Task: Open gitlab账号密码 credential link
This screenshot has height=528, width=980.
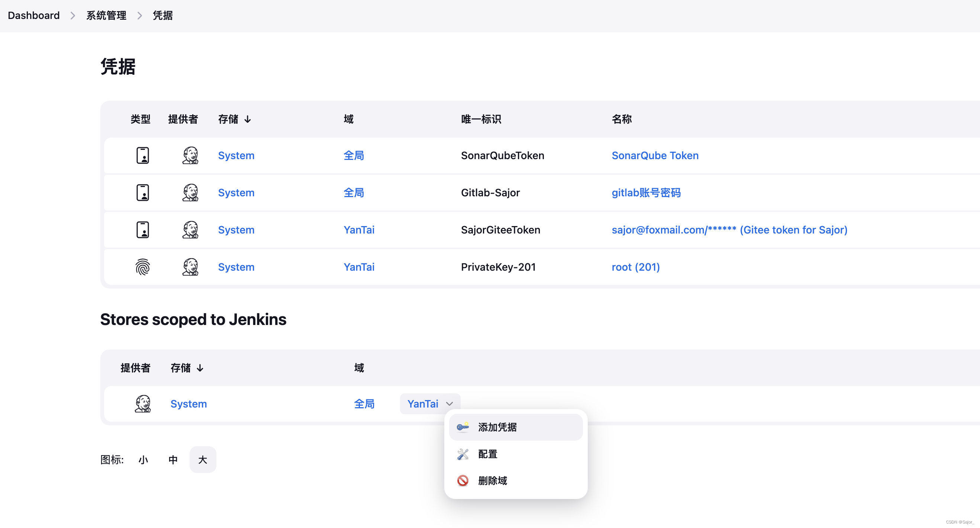Action: tap(646, 193)
